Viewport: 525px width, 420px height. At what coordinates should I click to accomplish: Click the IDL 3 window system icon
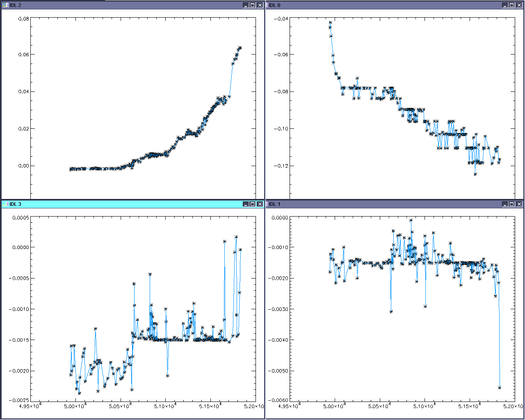click(5, 204)
